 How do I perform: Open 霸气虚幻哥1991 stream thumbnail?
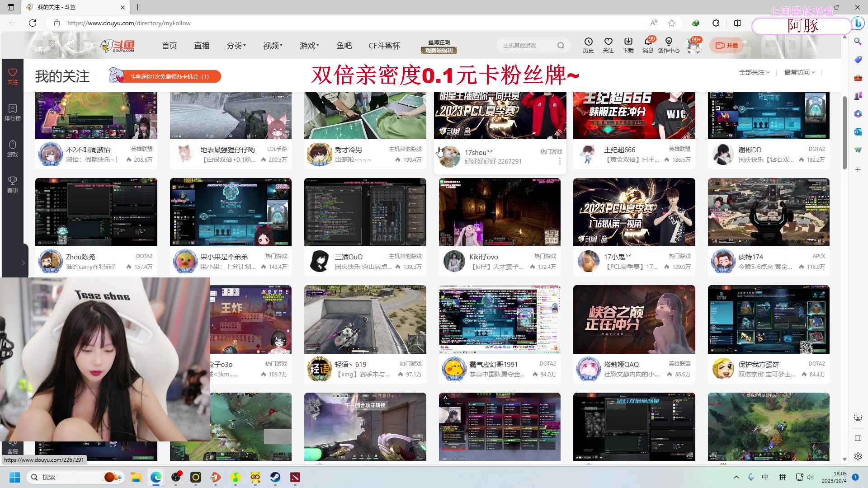[500, 319]
